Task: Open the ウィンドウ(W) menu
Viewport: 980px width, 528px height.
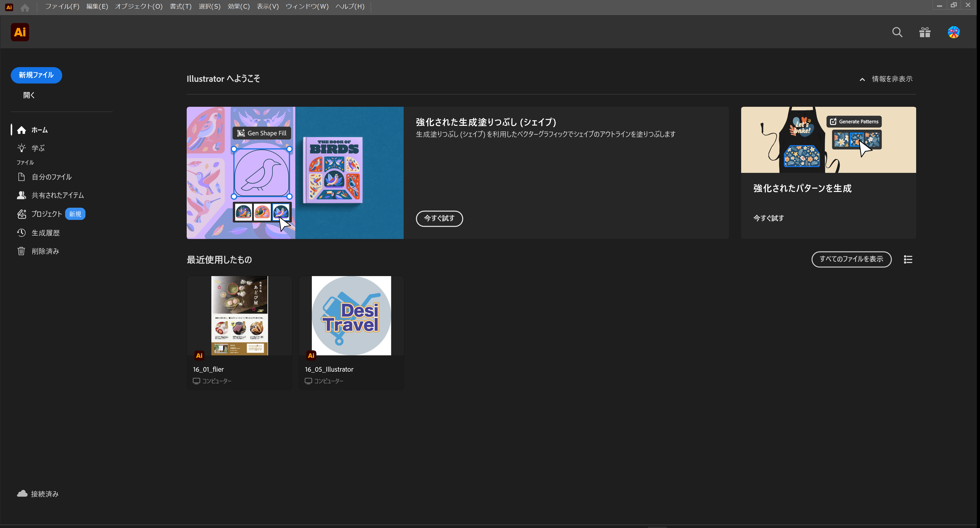Action: [x=307, y=6]
